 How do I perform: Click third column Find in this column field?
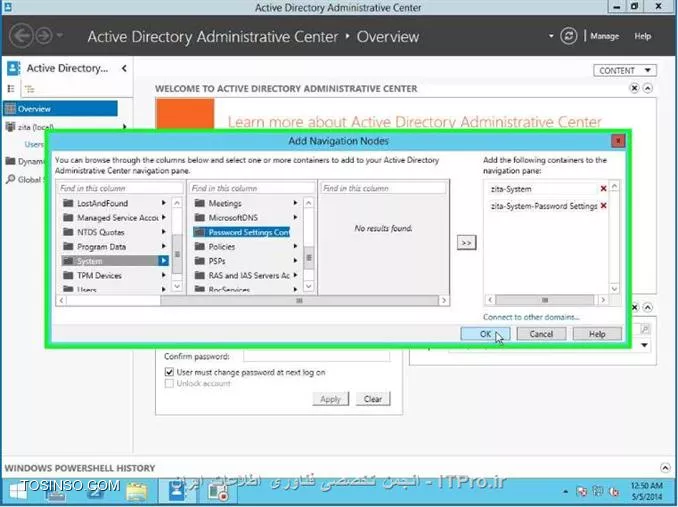[x=384, y=188]
